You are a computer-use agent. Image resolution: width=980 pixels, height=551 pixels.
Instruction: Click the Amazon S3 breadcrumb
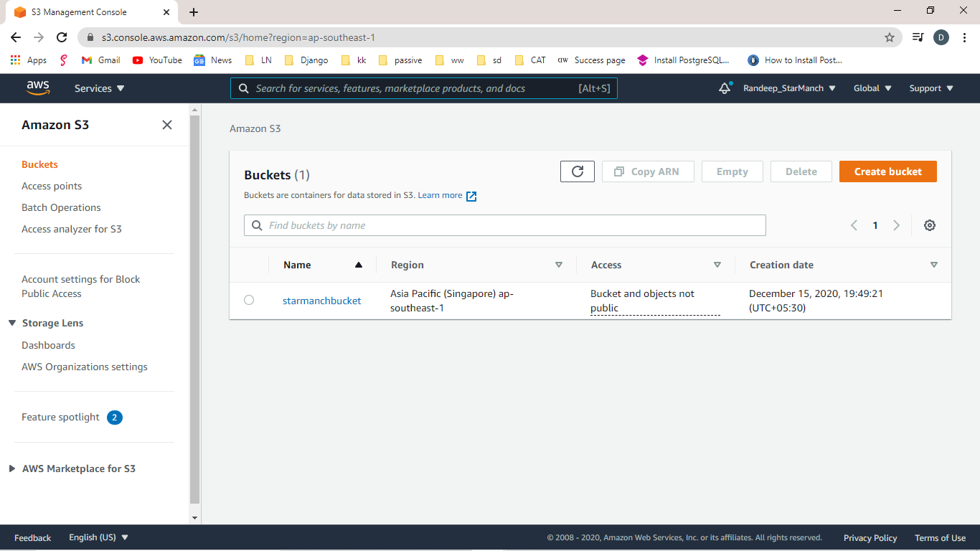[x=255, y=128]
